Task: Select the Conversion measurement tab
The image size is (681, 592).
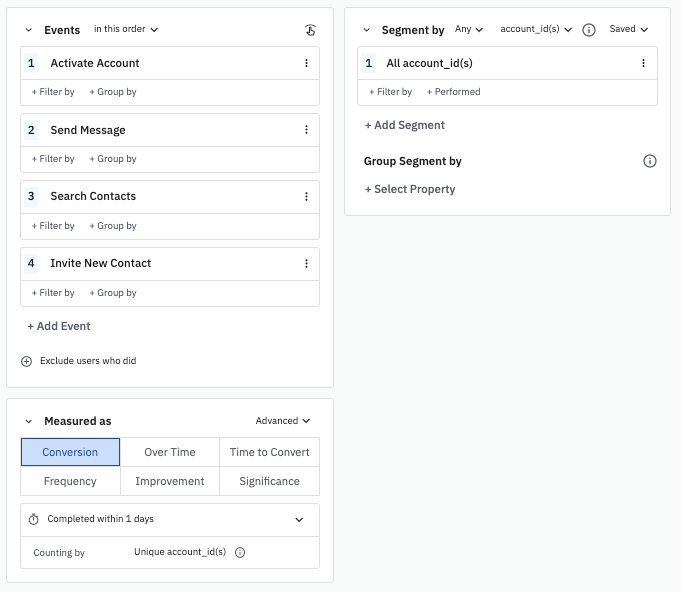Action: 70,452
